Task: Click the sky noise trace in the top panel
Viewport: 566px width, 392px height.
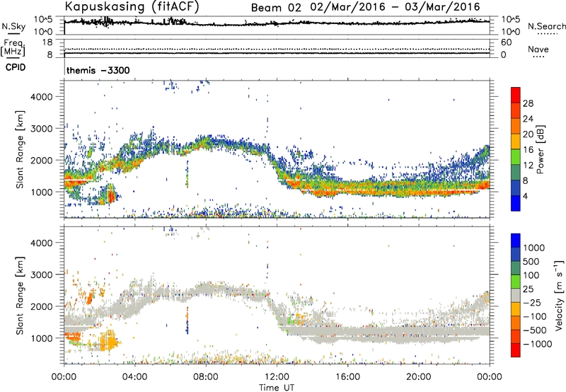Action: pyautogui.click(x=277, y=23)
